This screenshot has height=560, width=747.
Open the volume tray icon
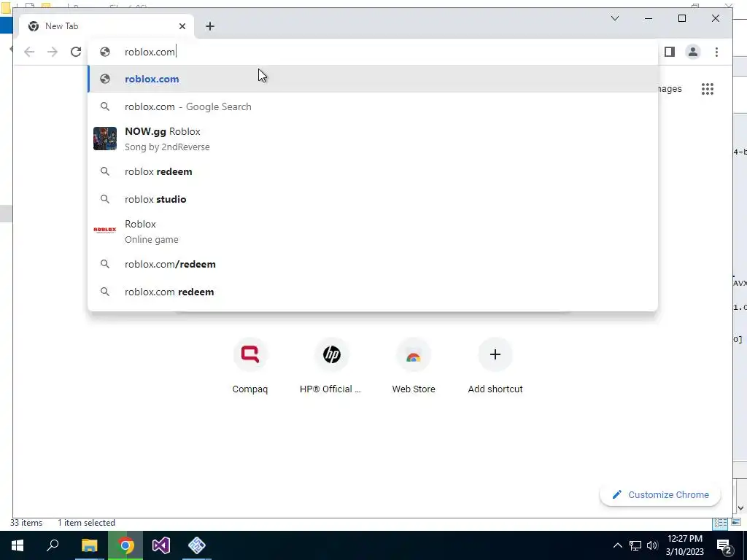click(652, 545)
